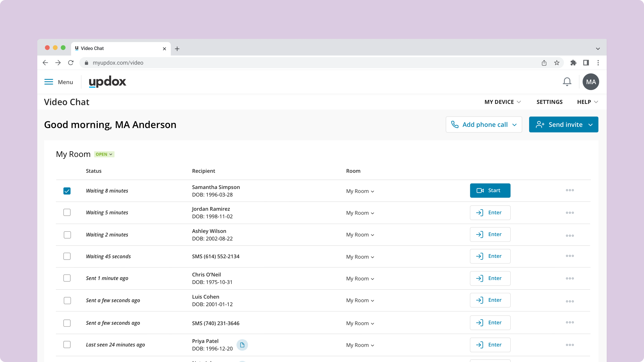Open more options for SMS (614) 552-2134
This screenshot has height=362, width=644.
[x=570, y=256]
